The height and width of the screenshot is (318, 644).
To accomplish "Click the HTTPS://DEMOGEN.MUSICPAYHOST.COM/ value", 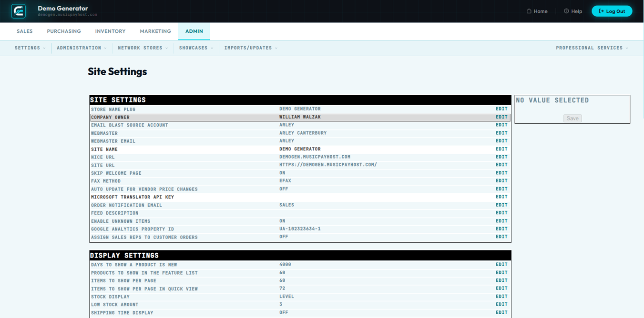I will (328, 165).
